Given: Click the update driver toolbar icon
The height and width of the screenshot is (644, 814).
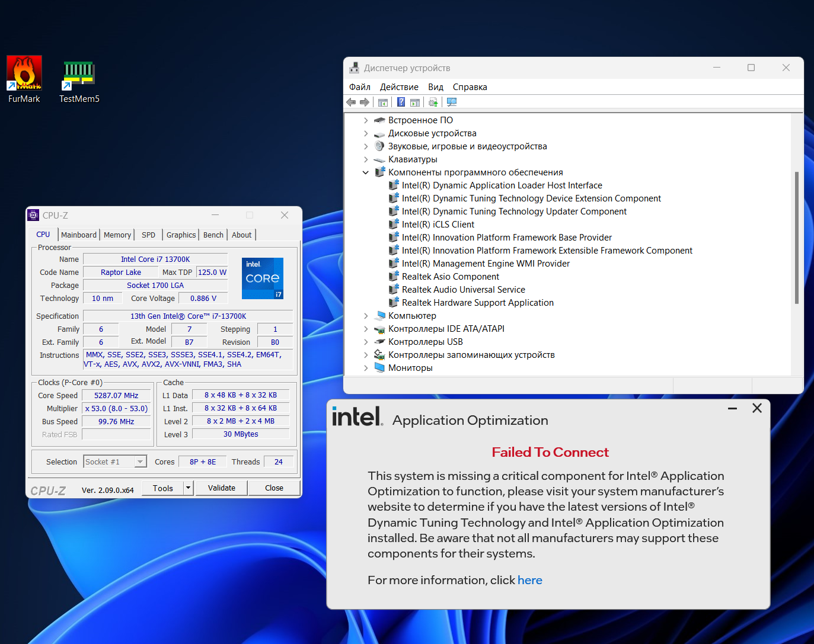Looking at the screenshot, I should (x=433, y=102).
